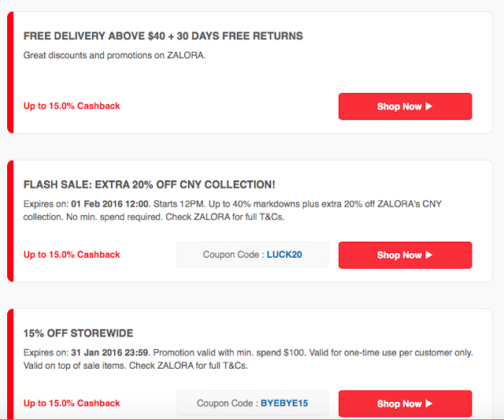Image resolution: width=504 pixels, height=420 pixels.
Task: Open the Free Delivery Above $40 offer title
Action: coord(163,36)
